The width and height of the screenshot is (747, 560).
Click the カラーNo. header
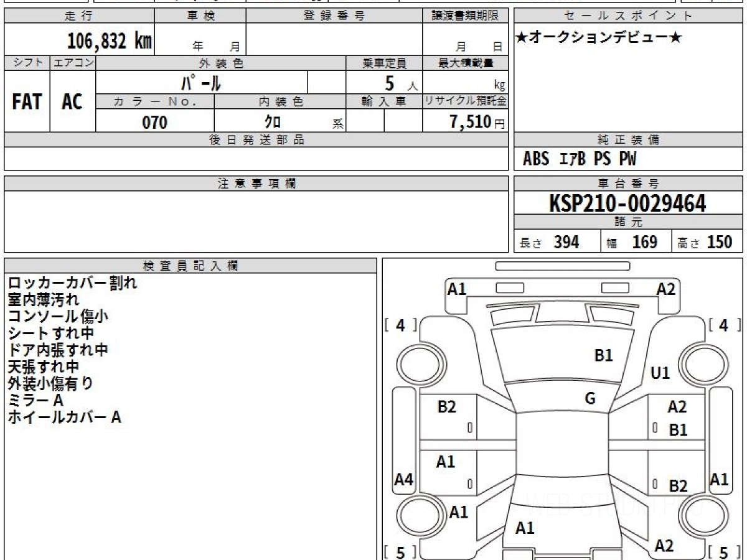[x=155, y=101]
